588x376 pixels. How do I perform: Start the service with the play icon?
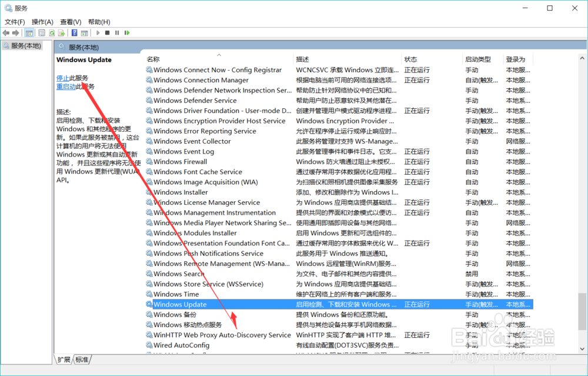[x=98, y=32]
